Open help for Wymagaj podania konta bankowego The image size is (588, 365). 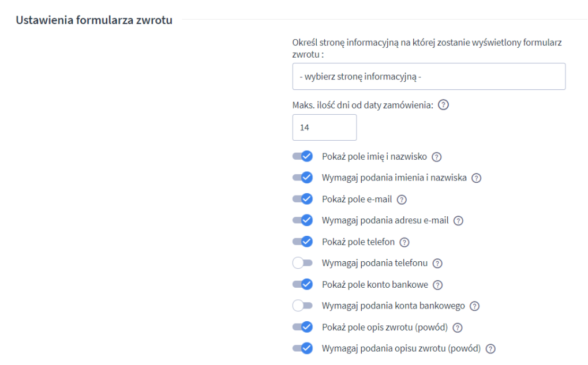(x=475, y=306)
